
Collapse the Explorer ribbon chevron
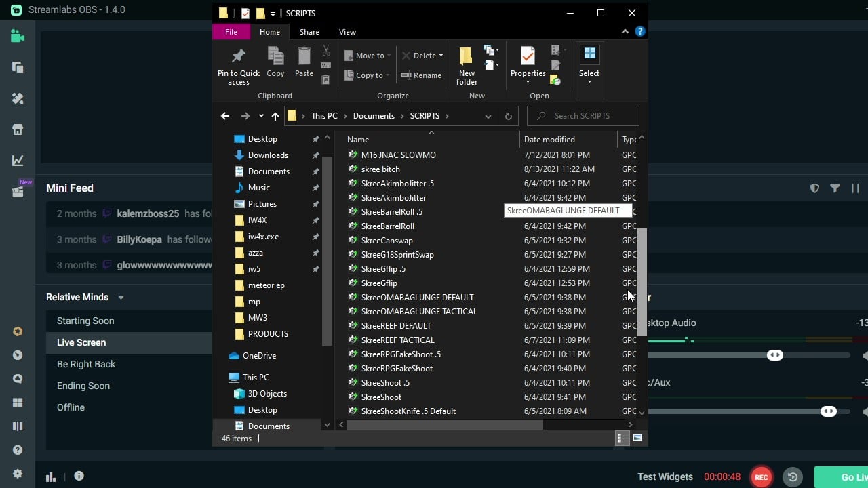click(625, 32)
